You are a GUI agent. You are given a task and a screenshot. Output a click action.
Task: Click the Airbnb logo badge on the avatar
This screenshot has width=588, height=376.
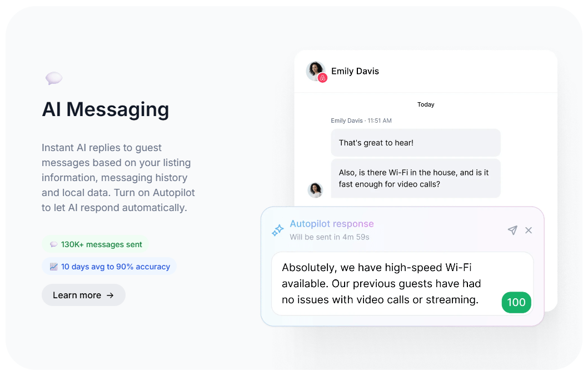pyautogui.click(x=322, y=78)
